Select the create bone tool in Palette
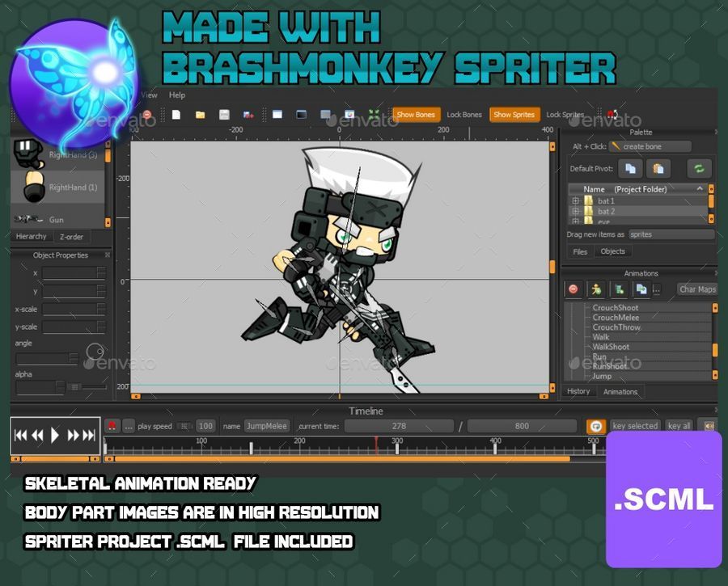 click(x=643, y=146)
